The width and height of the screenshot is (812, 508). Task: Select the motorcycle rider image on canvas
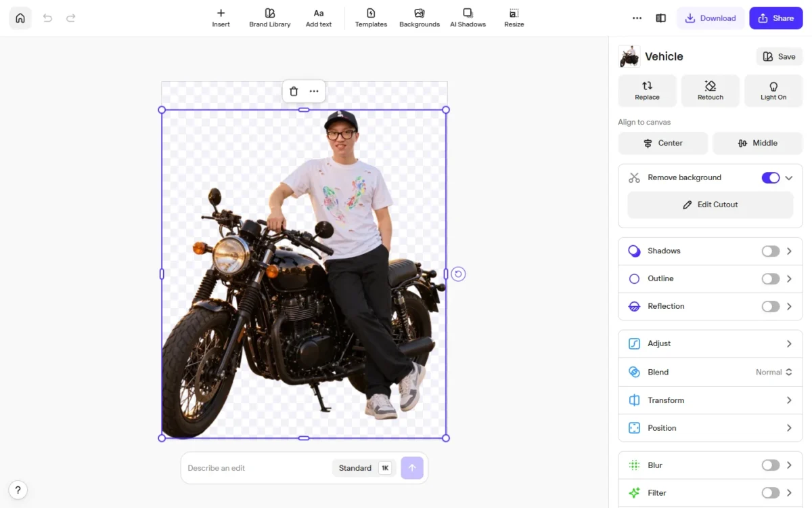coord(304,274)
